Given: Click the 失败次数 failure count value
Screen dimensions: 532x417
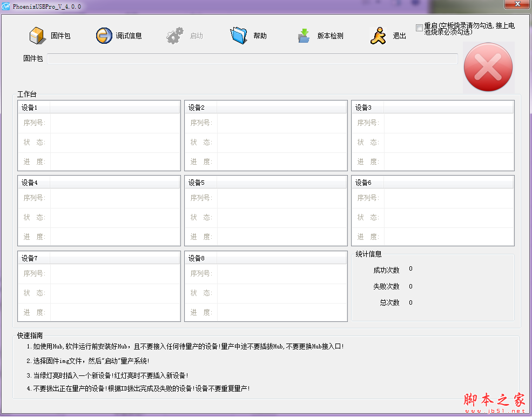Looking at the screenshot, I should 410,286.
